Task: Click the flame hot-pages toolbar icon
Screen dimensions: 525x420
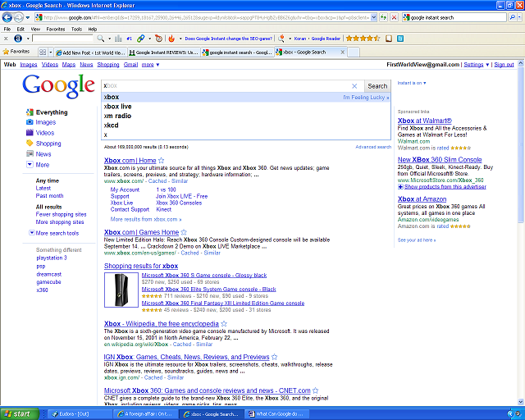Action: pos(171,39)
